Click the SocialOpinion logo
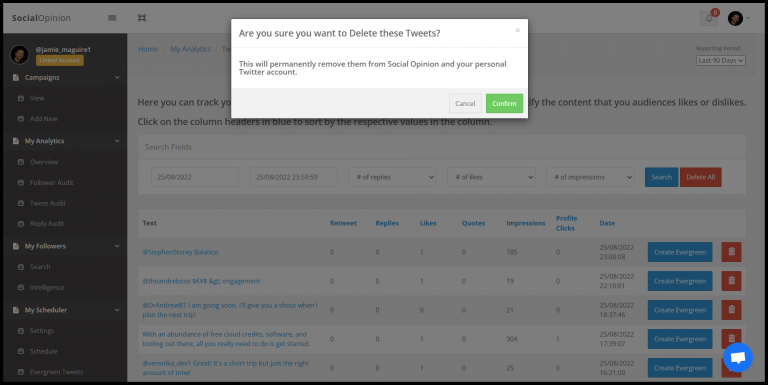The width and height of the screenshot is (768, 385). pos(41,18)
